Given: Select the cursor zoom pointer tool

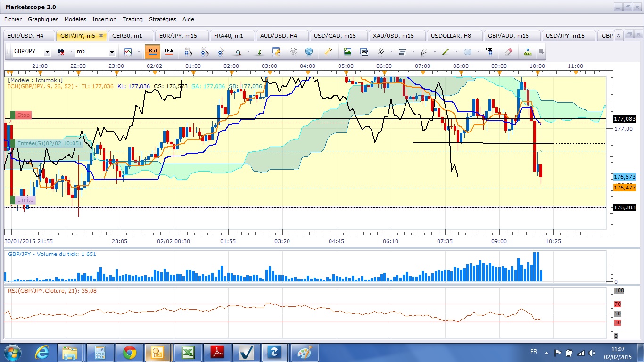Looking at the screenshot, I should tap(221, 51).
